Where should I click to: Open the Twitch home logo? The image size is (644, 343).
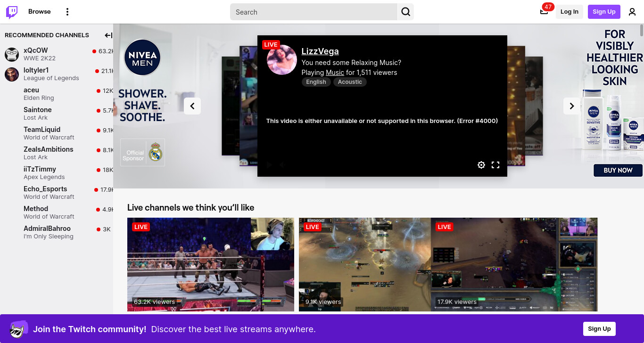12,12
